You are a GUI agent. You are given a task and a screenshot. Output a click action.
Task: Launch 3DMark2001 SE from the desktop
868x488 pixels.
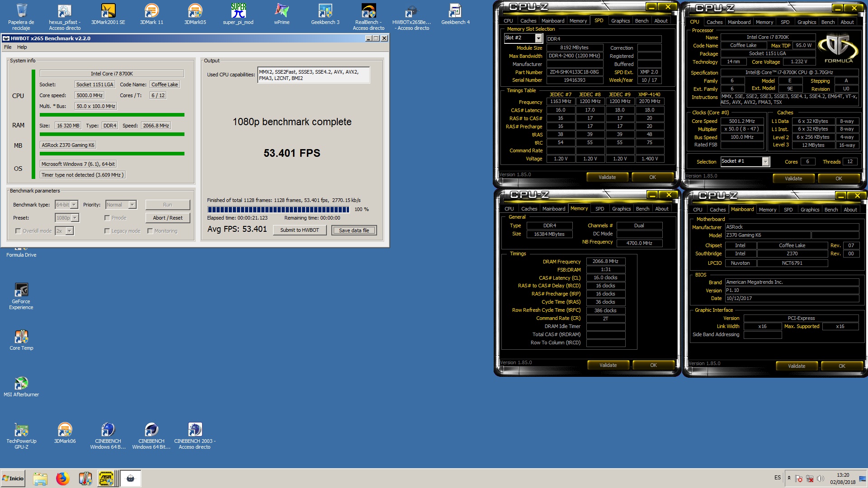click(108, 14)
